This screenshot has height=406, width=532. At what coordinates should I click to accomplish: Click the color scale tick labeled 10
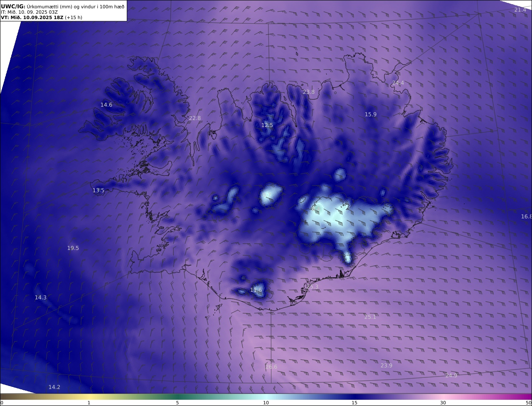click(x=266, y=403)
